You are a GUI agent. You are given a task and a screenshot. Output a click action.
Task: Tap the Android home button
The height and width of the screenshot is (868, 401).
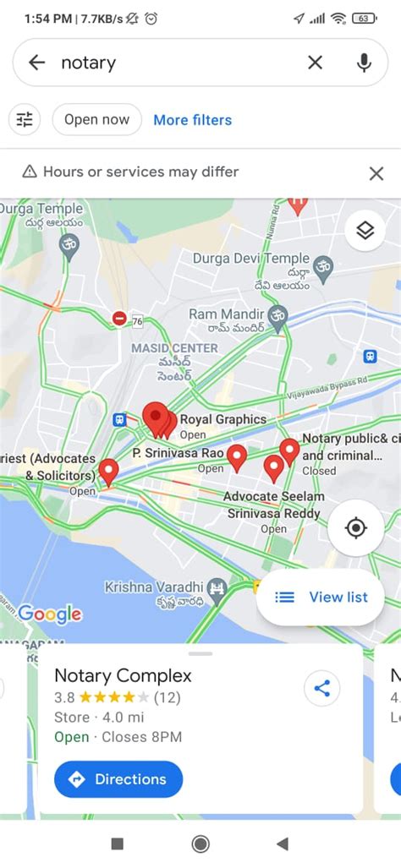(x=200, y=843)
